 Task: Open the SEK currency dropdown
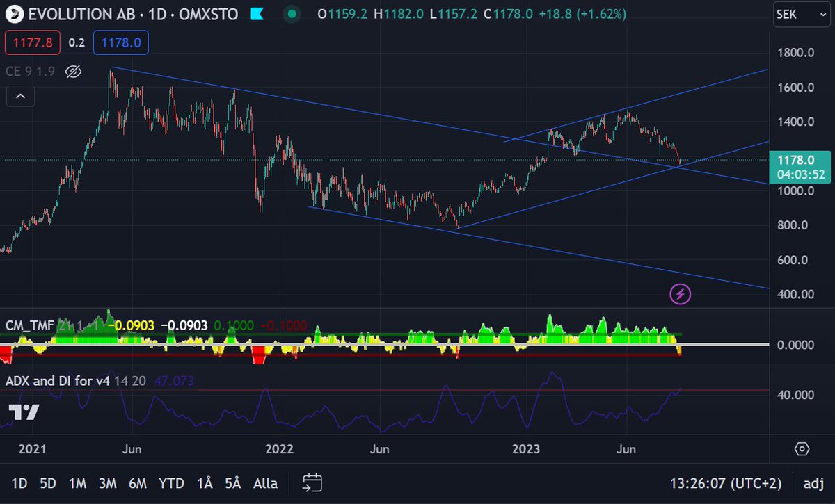[800, 14]
